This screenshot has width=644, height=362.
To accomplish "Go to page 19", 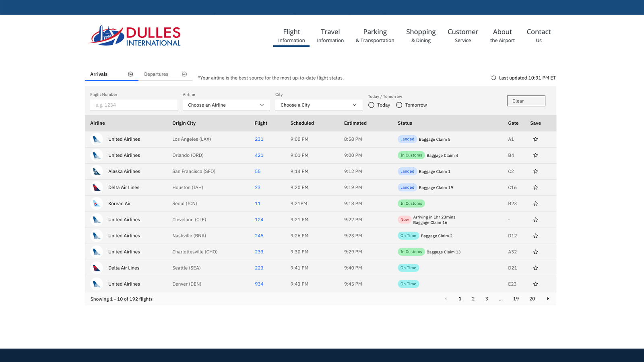I will pyautogui.click(x=516, y=299).
